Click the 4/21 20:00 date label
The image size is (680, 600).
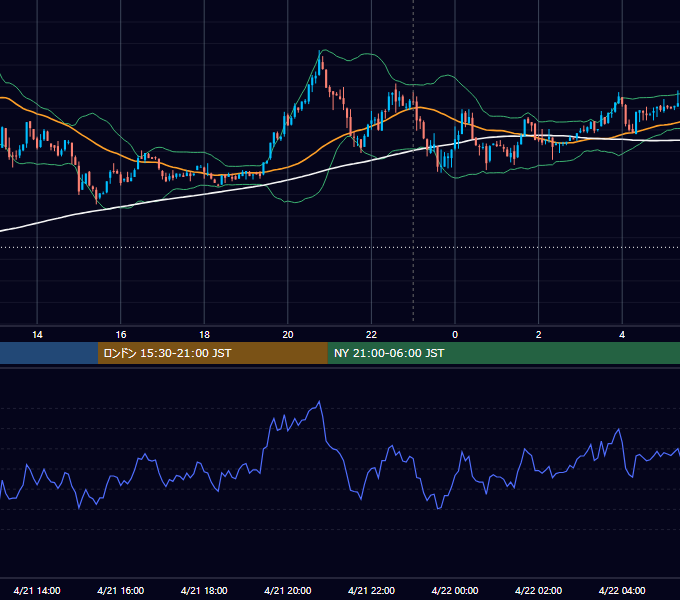[288, 590]
